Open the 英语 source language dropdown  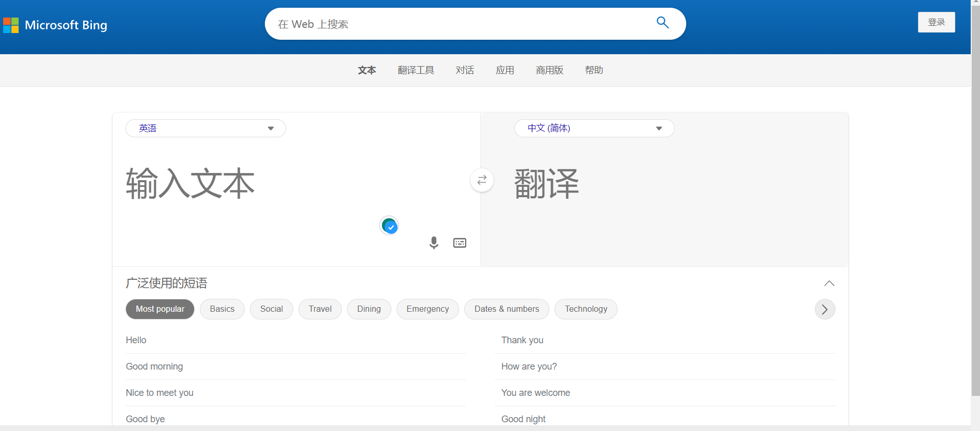click(x=206, y=129)
